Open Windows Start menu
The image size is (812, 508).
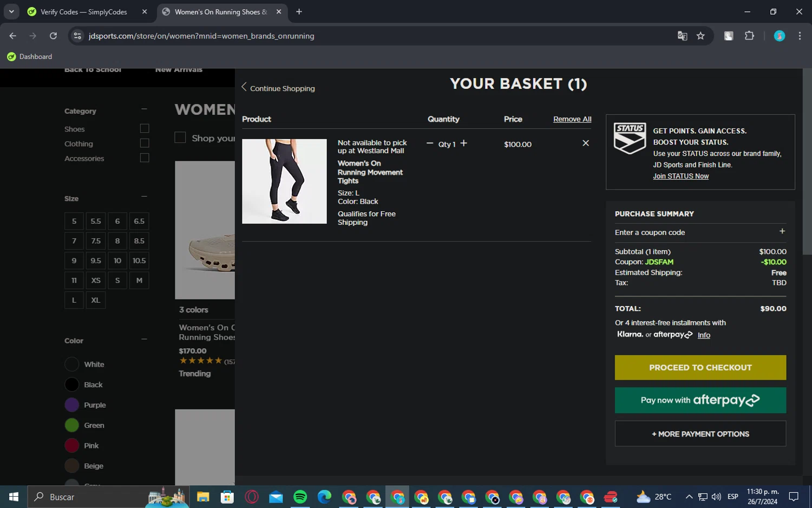coord(14,497)
